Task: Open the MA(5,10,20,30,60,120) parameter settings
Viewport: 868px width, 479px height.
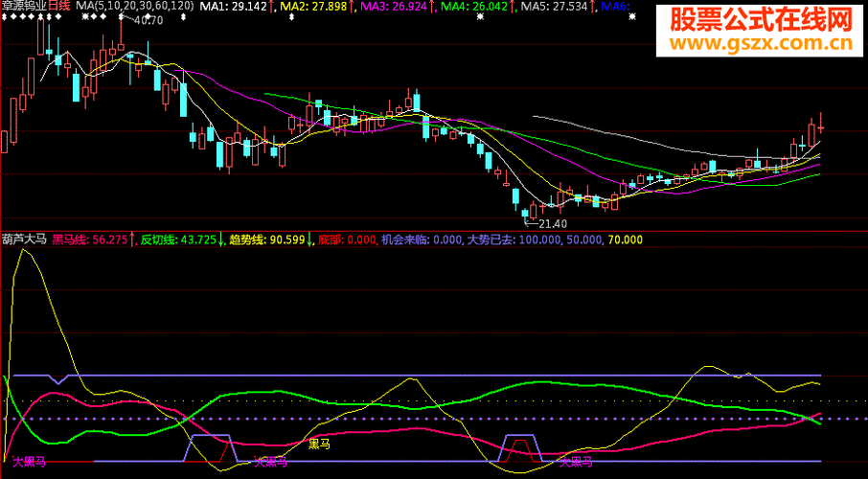Action: coord(128,7)
